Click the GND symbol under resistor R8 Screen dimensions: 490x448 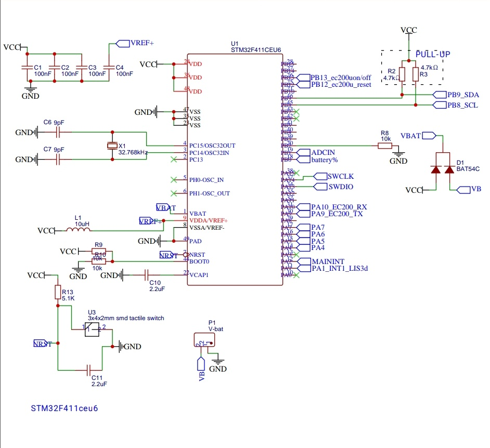coord(398,158)
